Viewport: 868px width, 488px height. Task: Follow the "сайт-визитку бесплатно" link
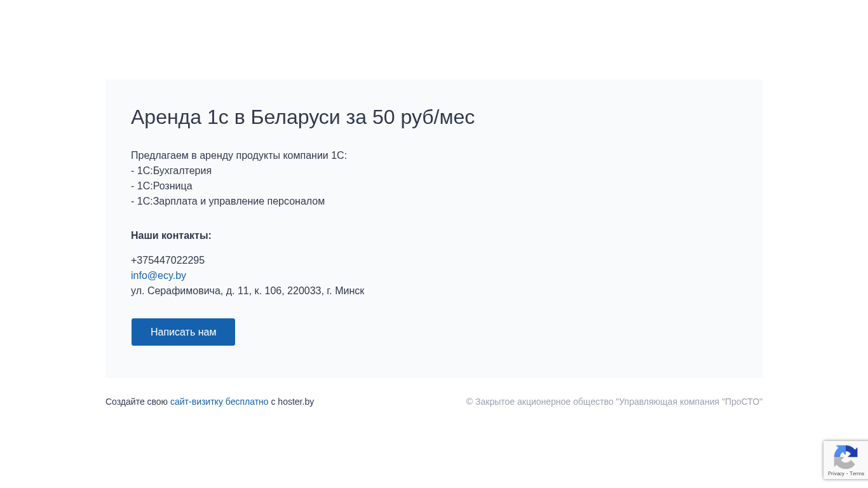click(219, 402)
